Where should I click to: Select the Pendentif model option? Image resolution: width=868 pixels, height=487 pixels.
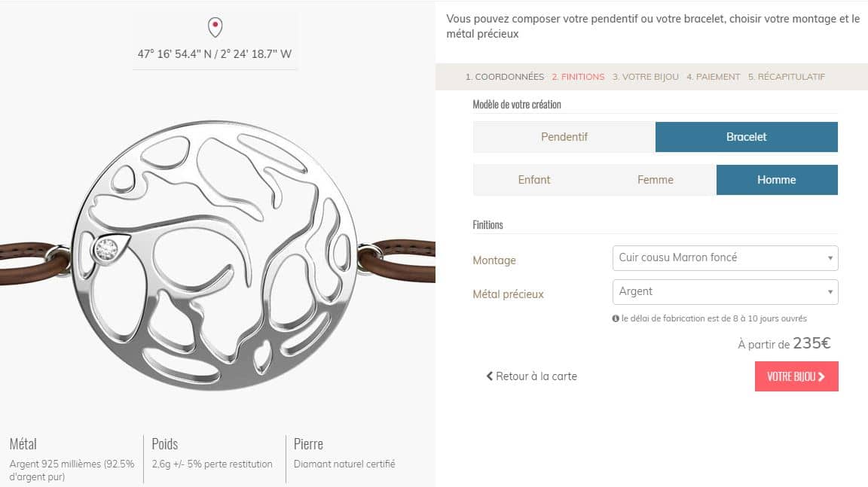564,137
